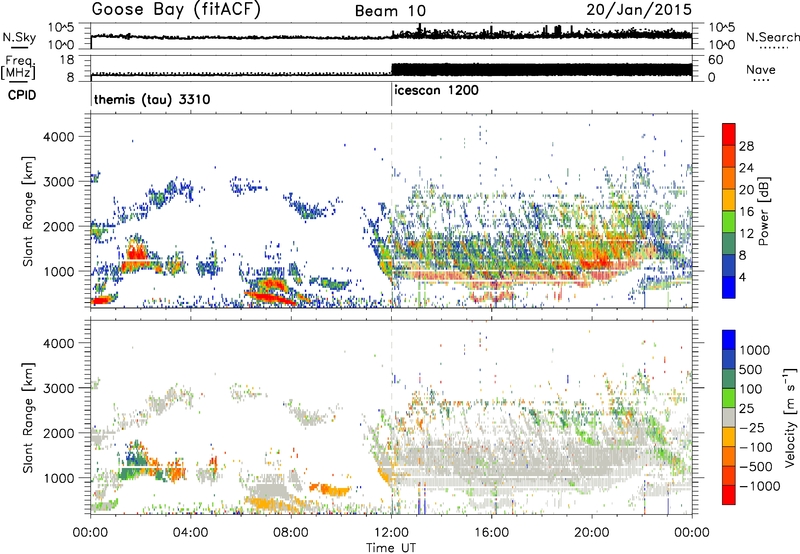This screenshot has width=800, height=554.
Task: Click the blue segment of Power colorbar
Action: pos(729,287)
